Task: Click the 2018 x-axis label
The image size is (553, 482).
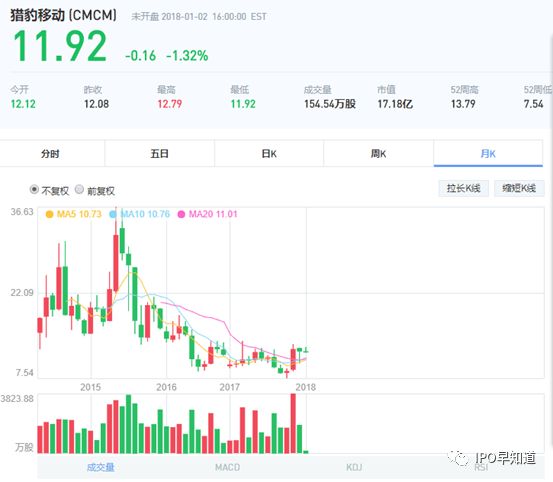Action: [x=305, y=387]
